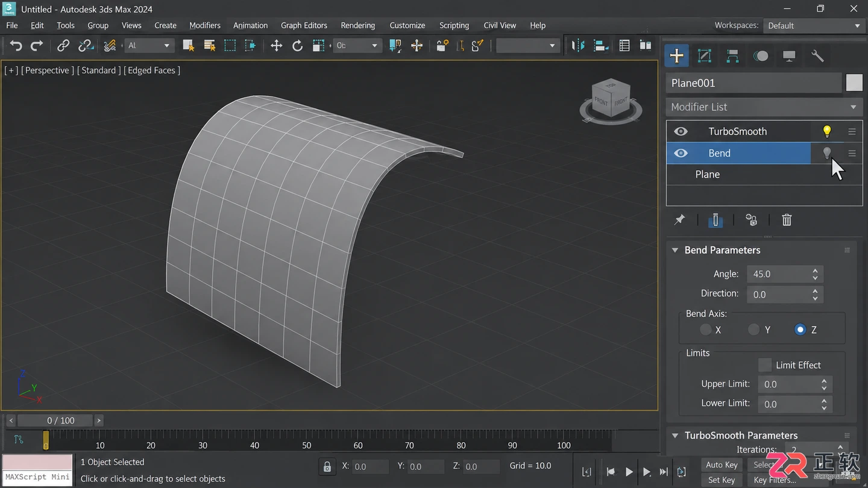The height and width of the screenshot is (488, 868).
Task: Open the Hierarchy panel tab
Action: (x=732, y=56)
